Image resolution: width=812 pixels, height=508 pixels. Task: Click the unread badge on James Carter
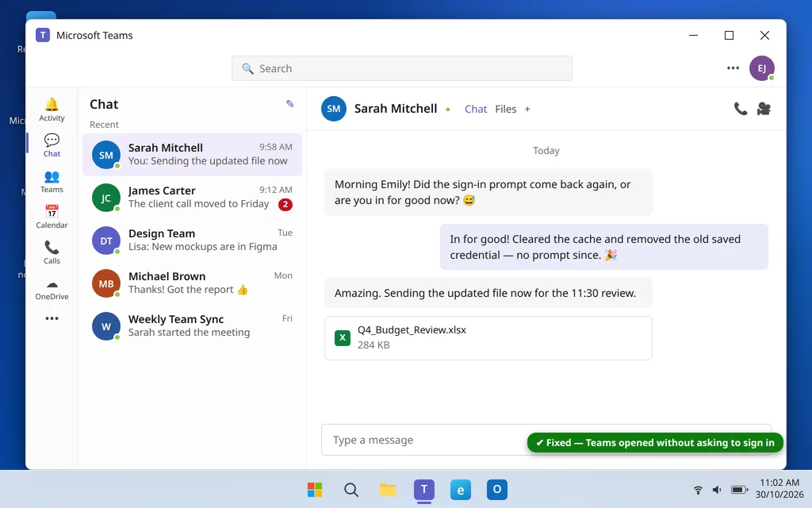click(285, 204)
